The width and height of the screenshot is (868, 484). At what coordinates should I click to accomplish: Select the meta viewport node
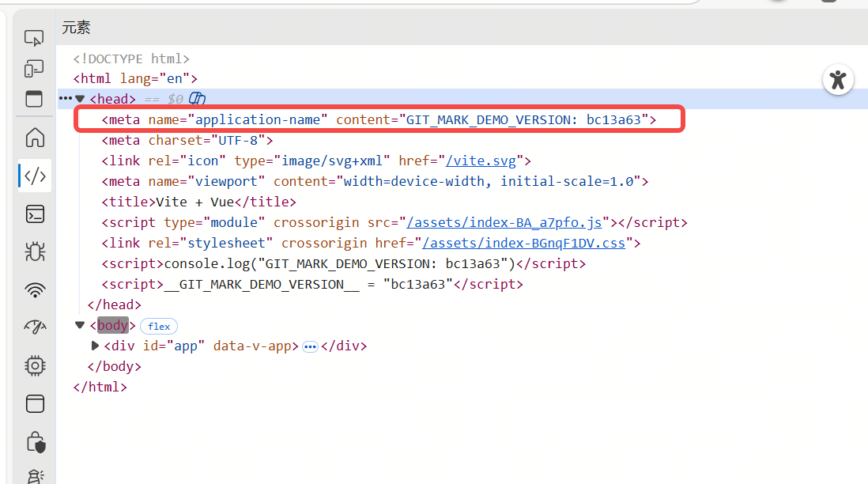tap(375, 182)
